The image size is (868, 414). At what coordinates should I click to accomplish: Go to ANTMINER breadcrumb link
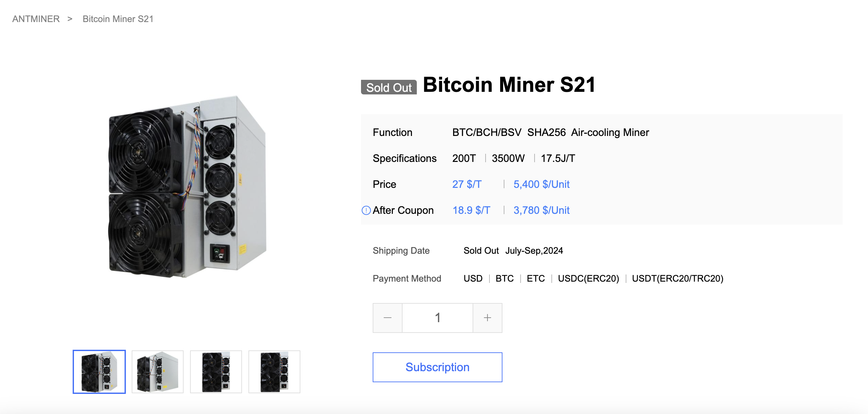coord(36,19)
